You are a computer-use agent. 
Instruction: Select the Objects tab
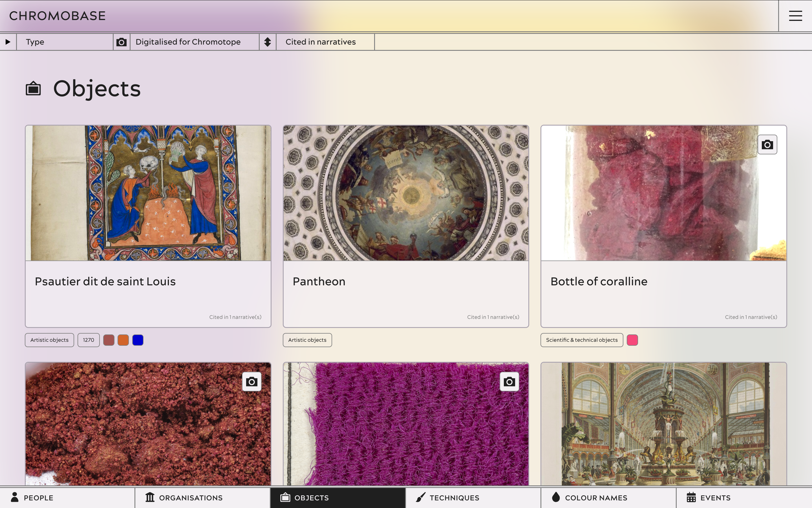tap(338, 498)
